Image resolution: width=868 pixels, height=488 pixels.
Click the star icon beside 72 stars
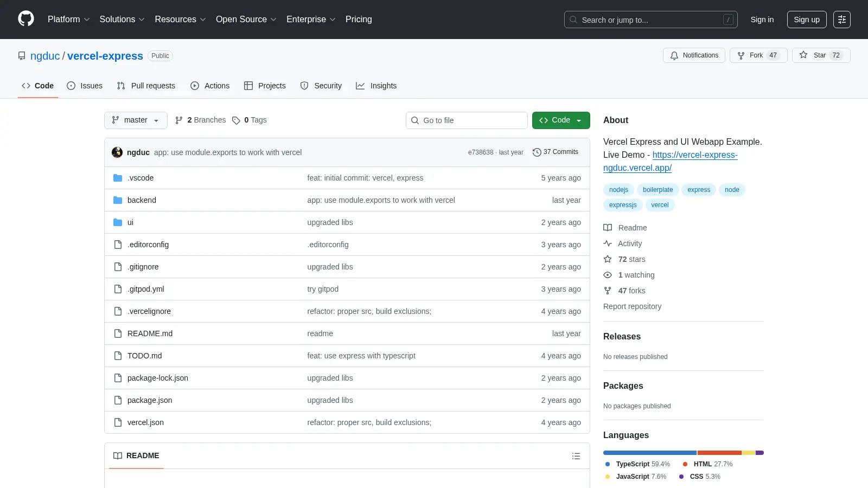608,259
